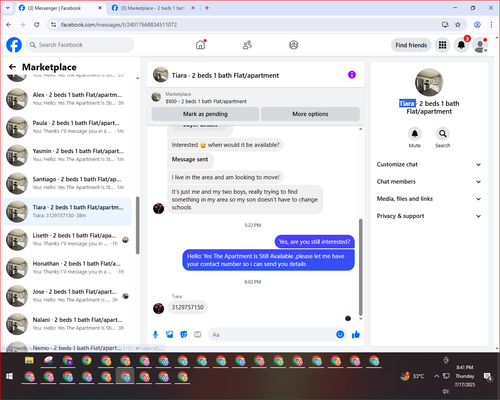
Task: Switch to the Messenger | Facebook tab
Action: (60, 8)
